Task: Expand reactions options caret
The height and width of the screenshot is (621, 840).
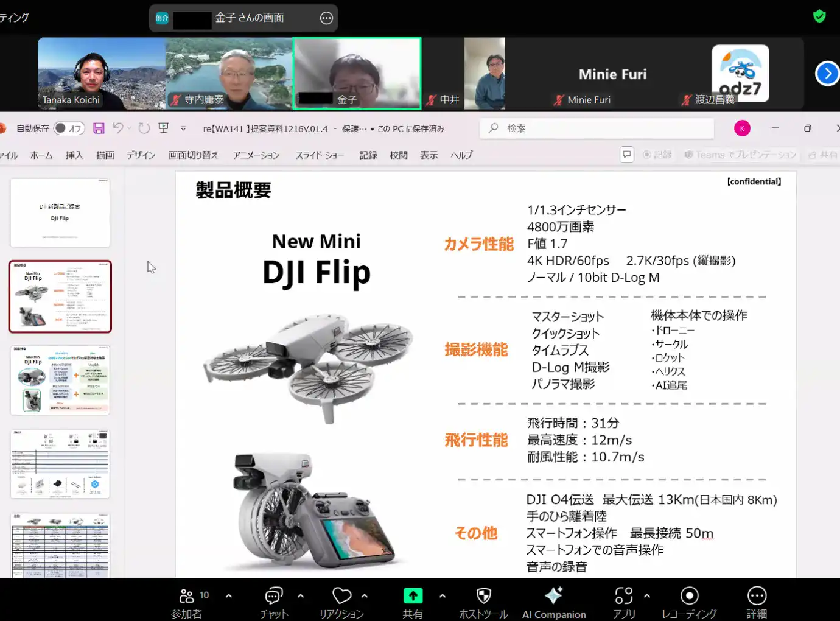Action: pos(365,595)
